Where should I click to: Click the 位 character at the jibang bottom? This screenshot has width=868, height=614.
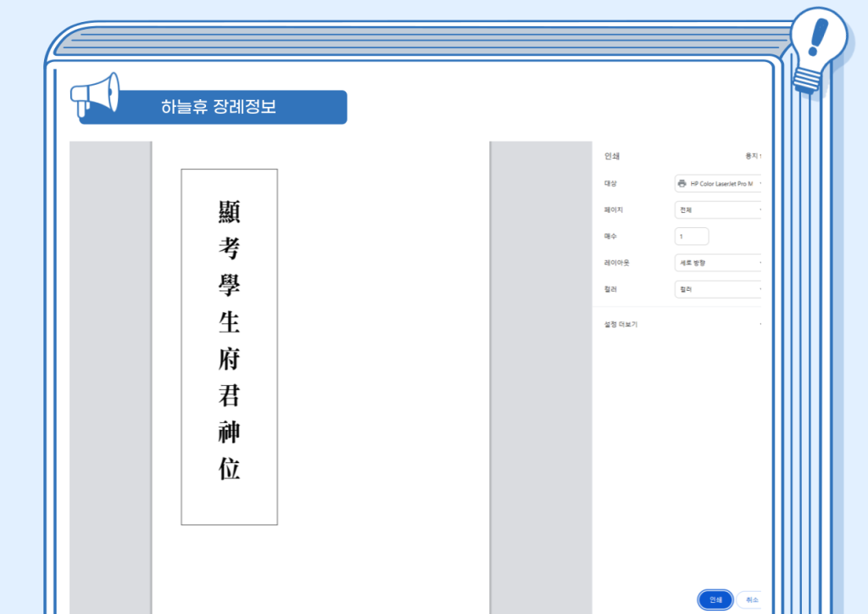229,469
